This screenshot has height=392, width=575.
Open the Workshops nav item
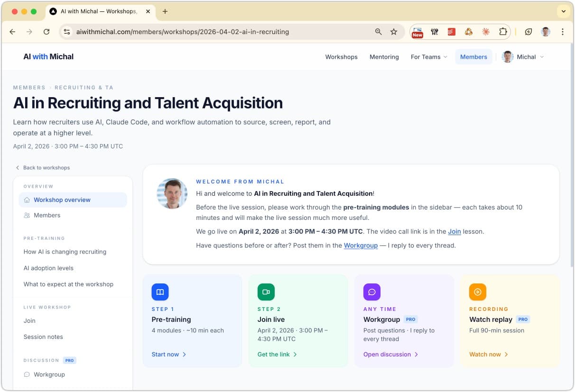point(341,57)
